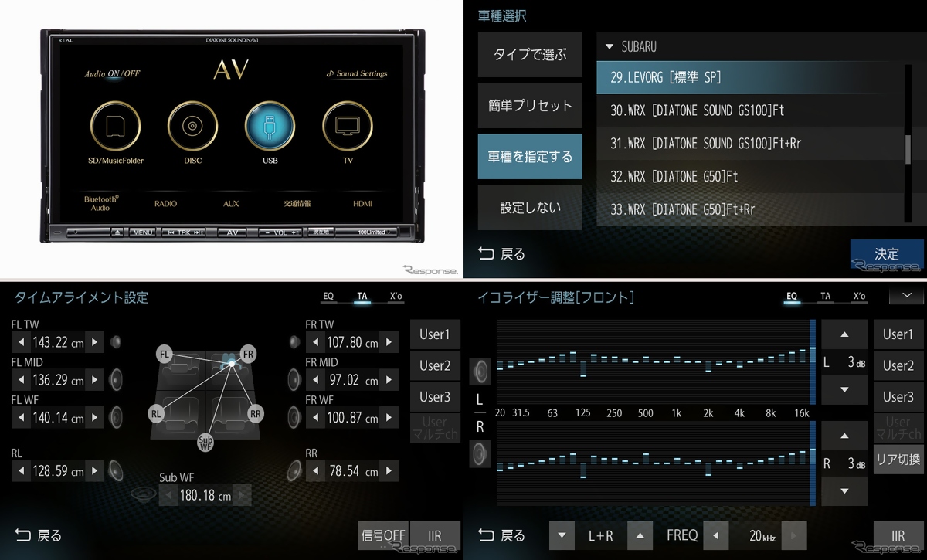The width and height of the screenshot is (927, 560).
Task: Open RADIO from the AV menu
Action: click(x=165, y=204)
